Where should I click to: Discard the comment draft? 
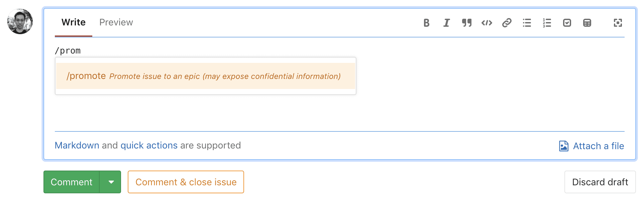(600, 182)
